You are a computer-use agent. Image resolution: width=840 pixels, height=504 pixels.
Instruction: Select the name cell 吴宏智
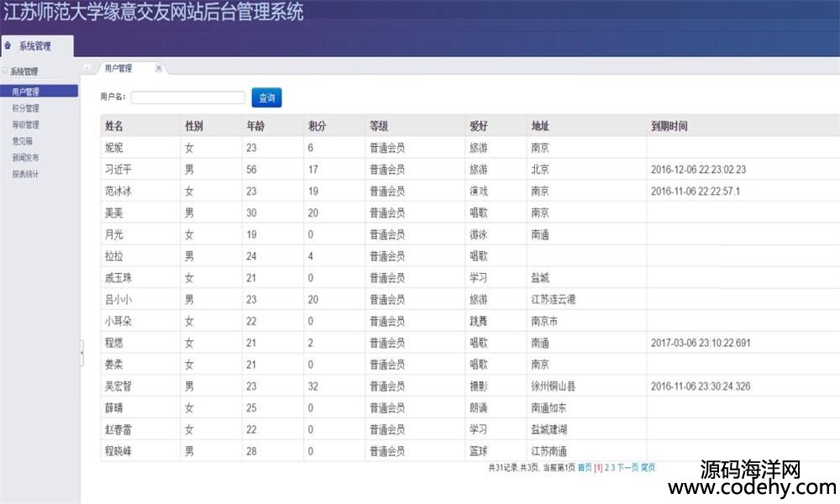[x=118, y=386]
